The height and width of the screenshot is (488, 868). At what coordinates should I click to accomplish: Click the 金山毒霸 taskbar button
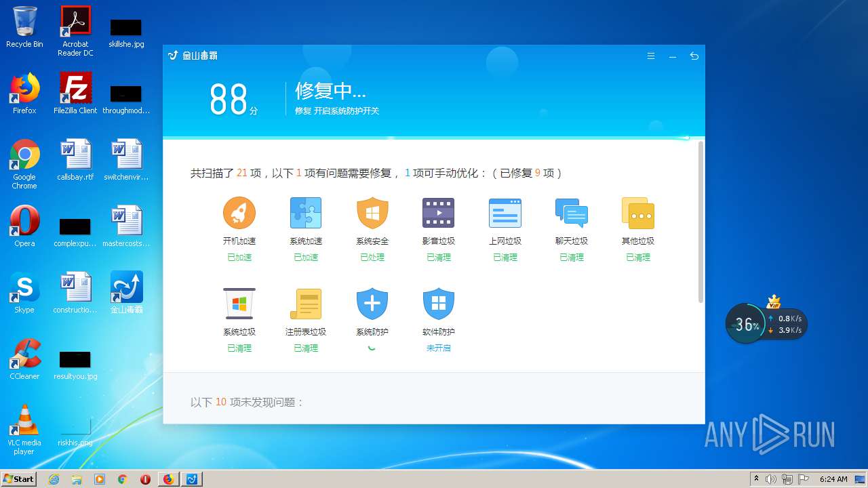pyautogui.click(x=192, y=479)
